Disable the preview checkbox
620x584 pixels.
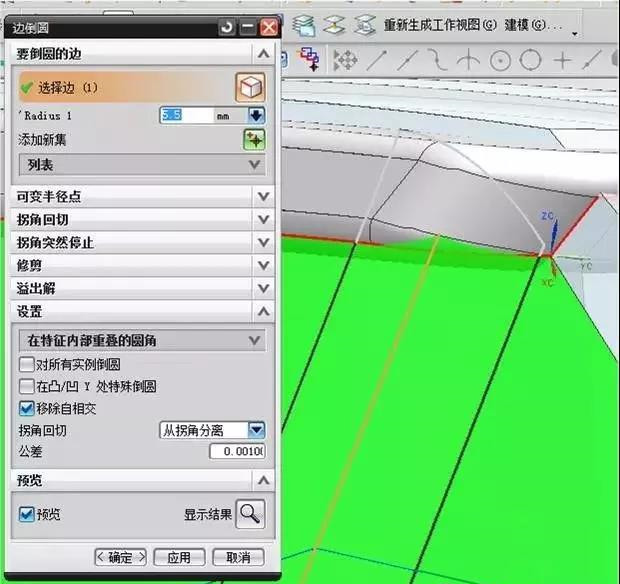tap(27, 514)
